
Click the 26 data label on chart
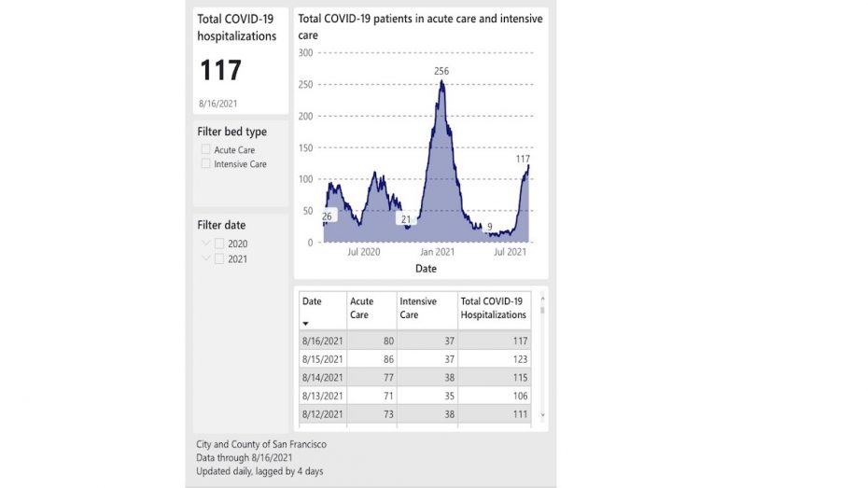pyautogui.click(x=327, y=216)
